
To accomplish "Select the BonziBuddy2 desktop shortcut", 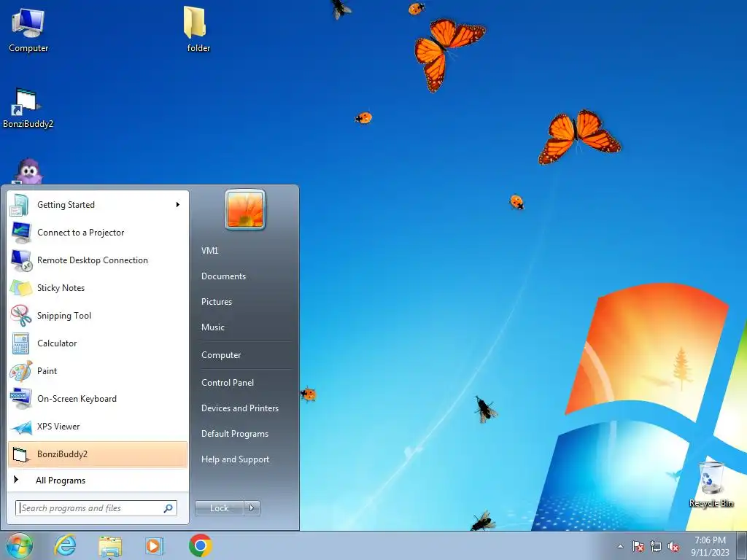I will click(x=28, y=109).
